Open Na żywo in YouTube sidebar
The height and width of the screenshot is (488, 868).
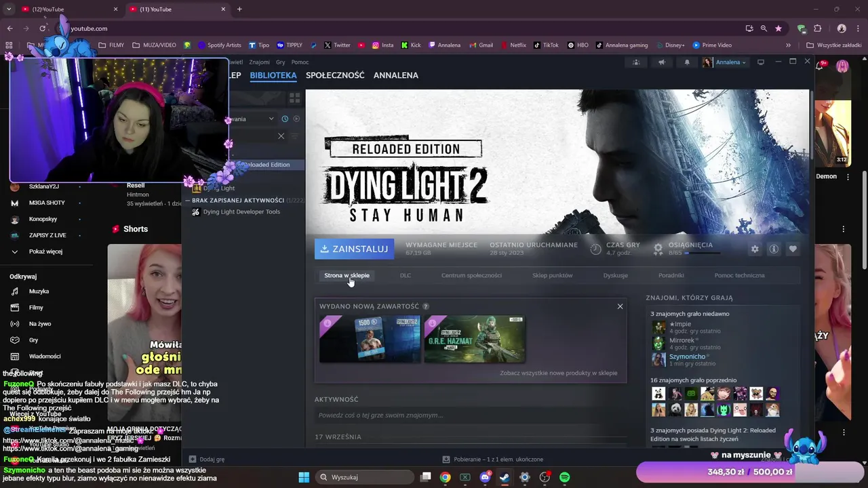click(39, 324)
